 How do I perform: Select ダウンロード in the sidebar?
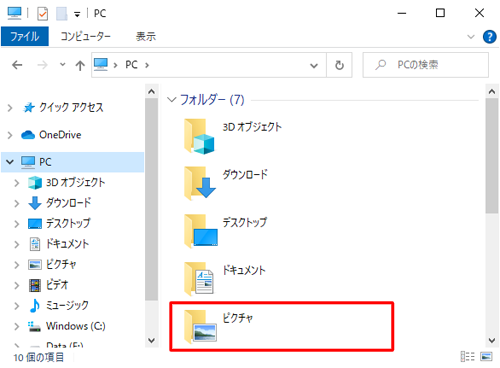coord(68,203)
